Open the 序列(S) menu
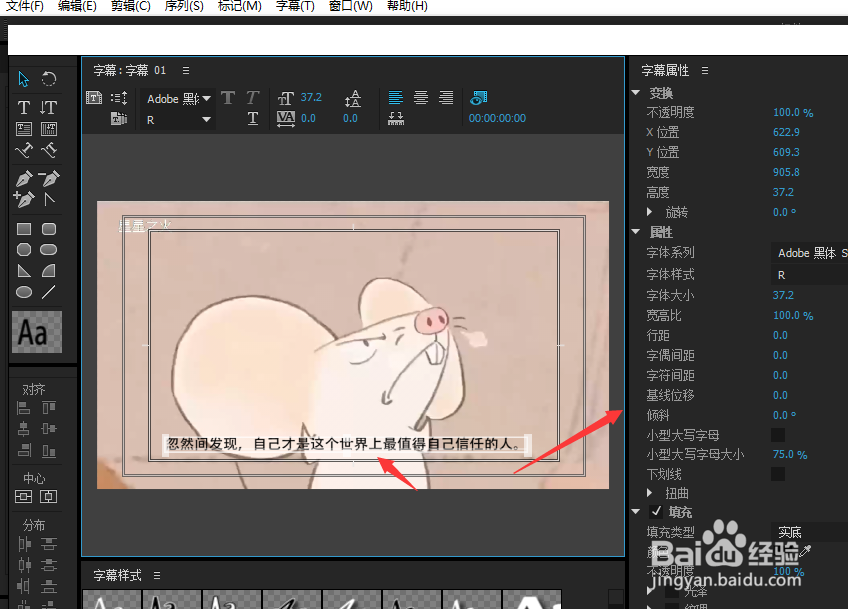Screen dimensions: 848x609 tap(184, 6)
